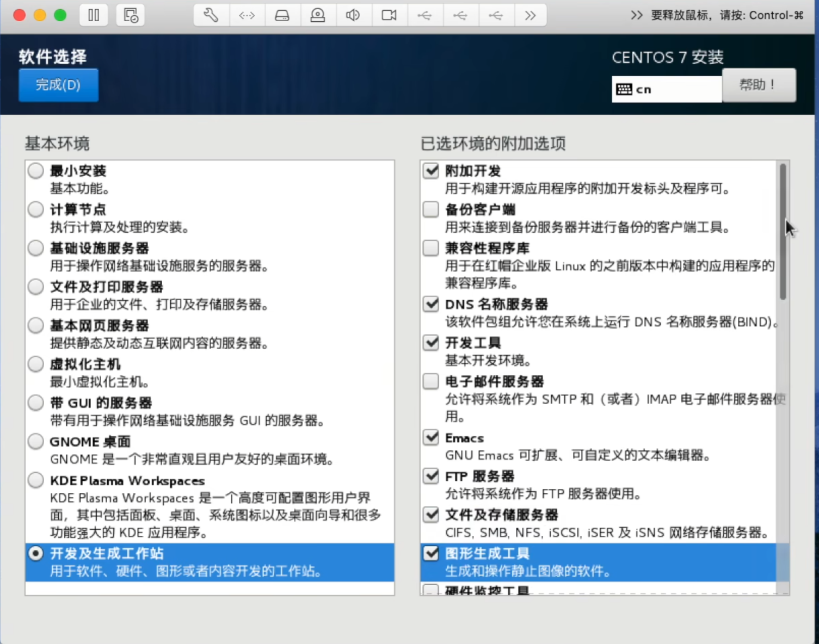Click the third USB device icon
This screenshot has height=644, width=819.
click(496, 15)
